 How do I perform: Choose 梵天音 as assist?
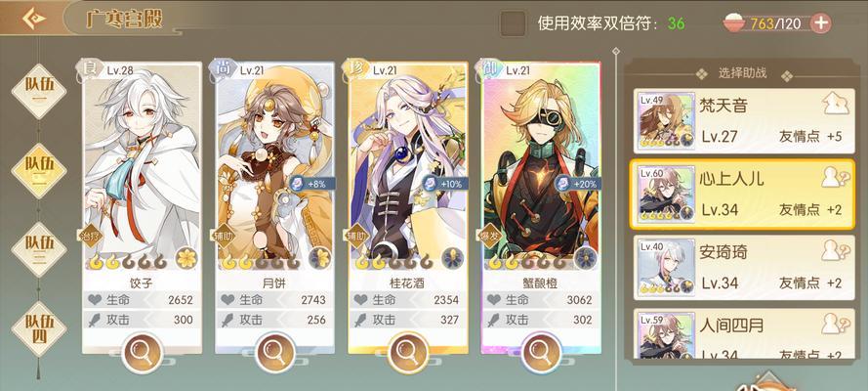pyautogui.click(x=744, y=121)
